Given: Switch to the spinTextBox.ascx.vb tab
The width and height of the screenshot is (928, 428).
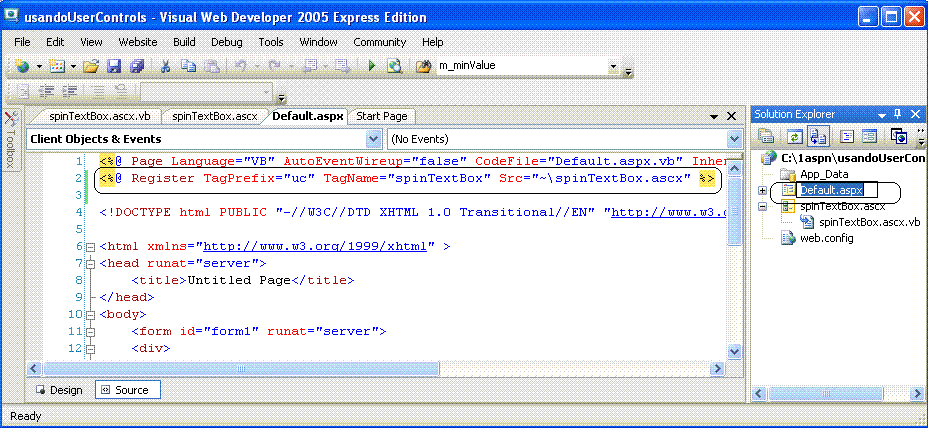Looking at the screenshot, I should (x=101, y=117).
